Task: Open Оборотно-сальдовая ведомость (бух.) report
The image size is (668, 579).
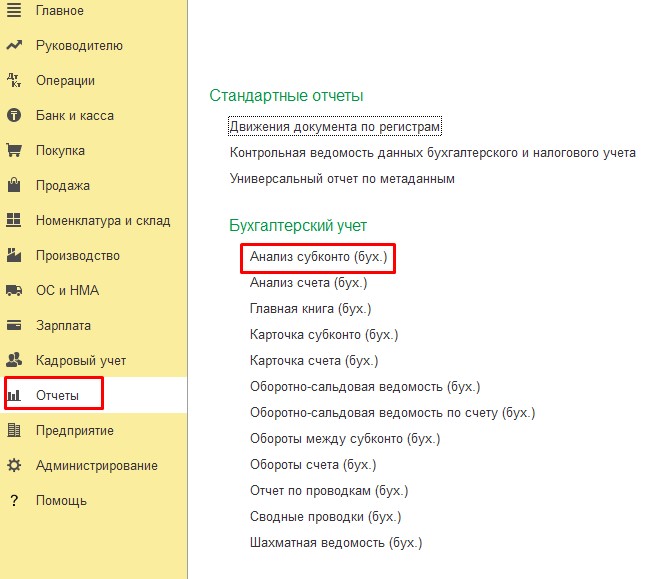Action: point(365,386)
